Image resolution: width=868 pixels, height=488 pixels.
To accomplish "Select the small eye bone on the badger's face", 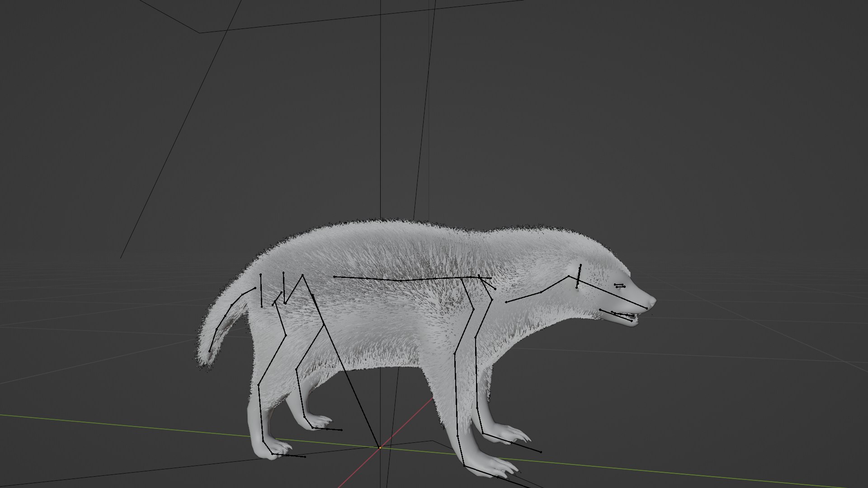I will coord(619,286).
